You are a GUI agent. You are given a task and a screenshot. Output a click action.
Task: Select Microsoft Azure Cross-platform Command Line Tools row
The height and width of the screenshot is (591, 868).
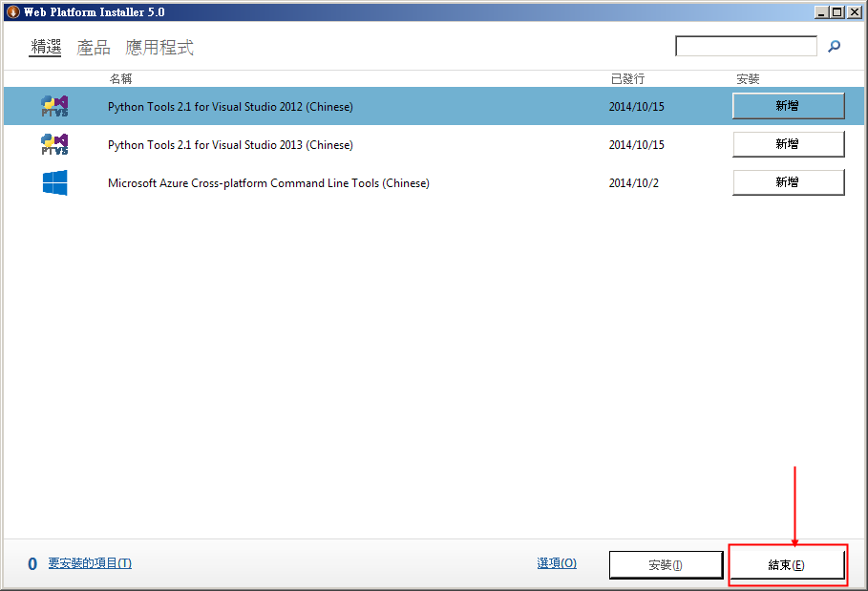click(x=434, y=182)
